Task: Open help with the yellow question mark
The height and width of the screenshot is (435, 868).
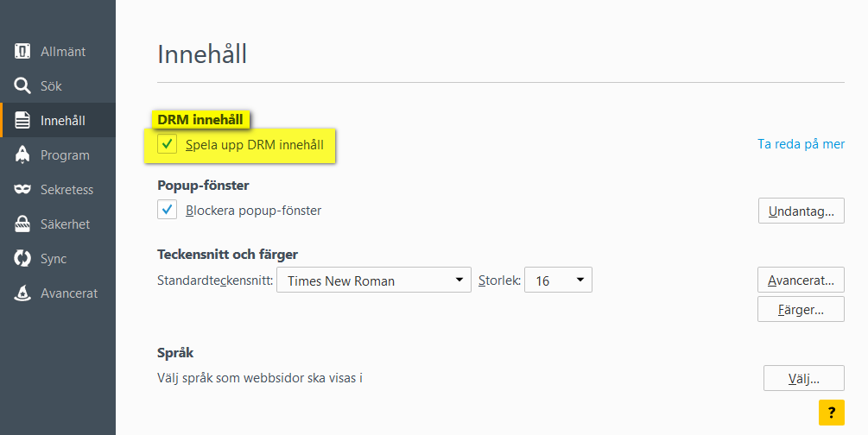Action: [832, 413]
